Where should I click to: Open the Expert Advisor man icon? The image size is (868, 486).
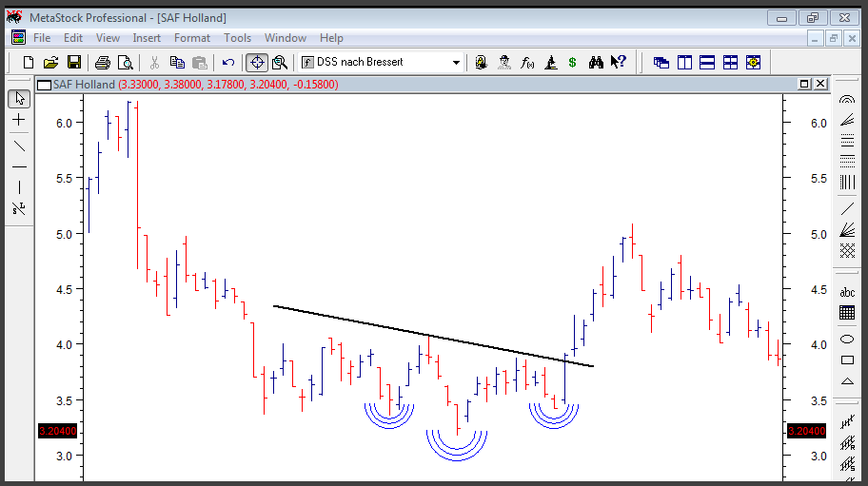[504, 63]
